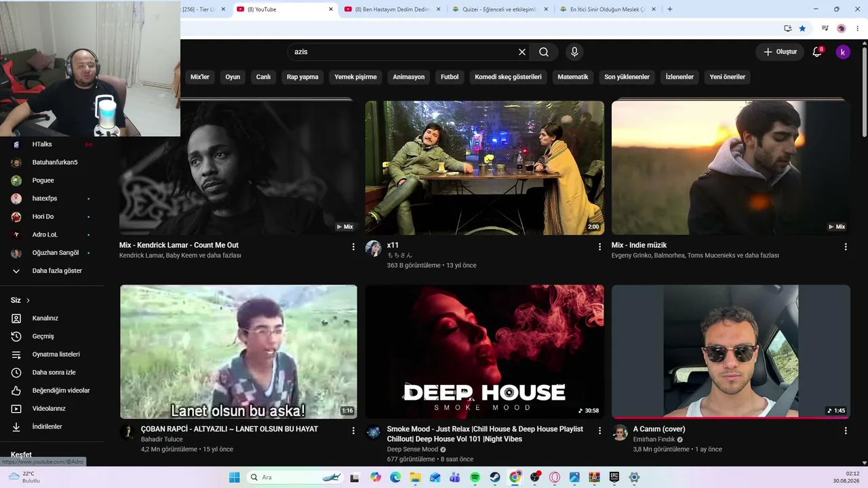The width and height of the screenshot is (868, 488).
Task: Play the x11 video thumbnail
Action: [x=484, y=167]
